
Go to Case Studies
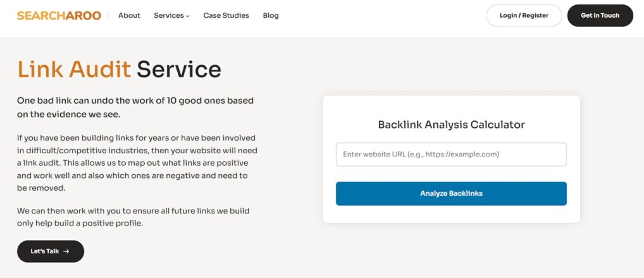coord(226,16)
